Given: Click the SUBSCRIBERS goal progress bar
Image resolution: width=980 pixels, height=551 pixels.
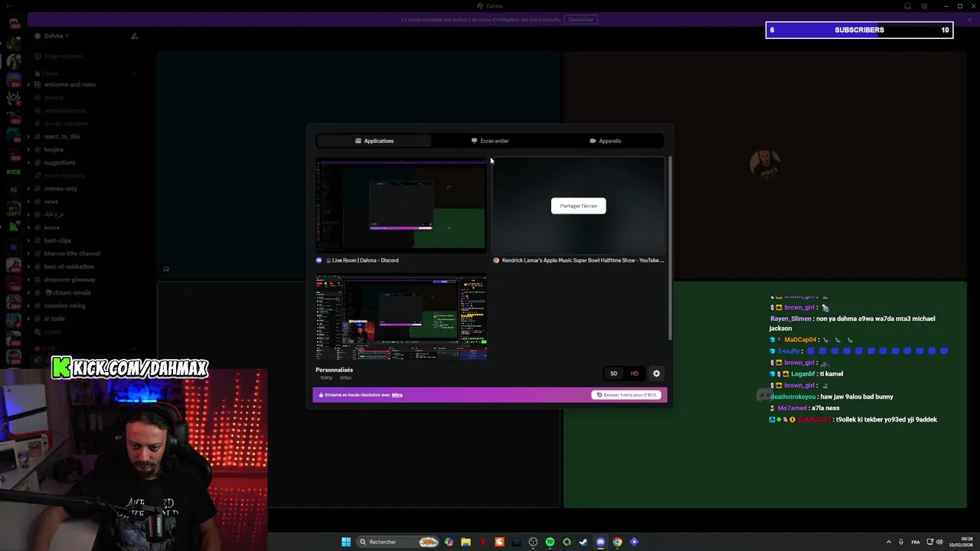Looking at the screenshot, I should click(x=859, y=30).
